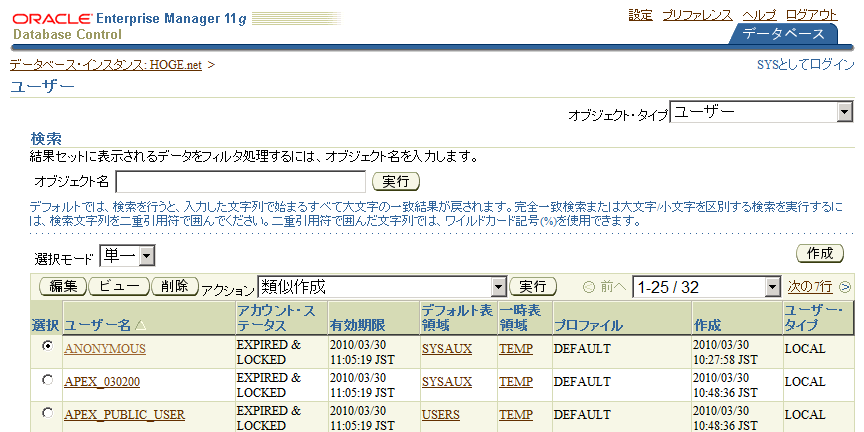Click the sort triangle beside ユーザー名 header
Viewport: 864px width, 432px height.
click(140, 326)
